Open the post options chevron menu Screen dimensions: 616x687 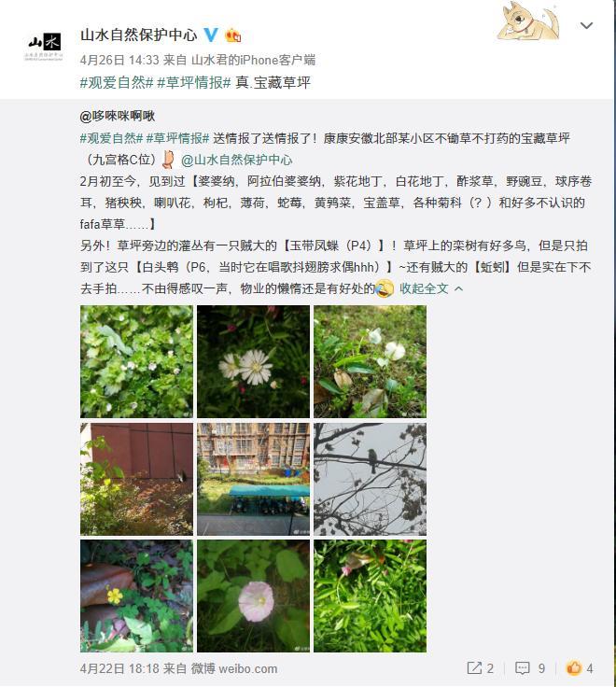point(586,25)
